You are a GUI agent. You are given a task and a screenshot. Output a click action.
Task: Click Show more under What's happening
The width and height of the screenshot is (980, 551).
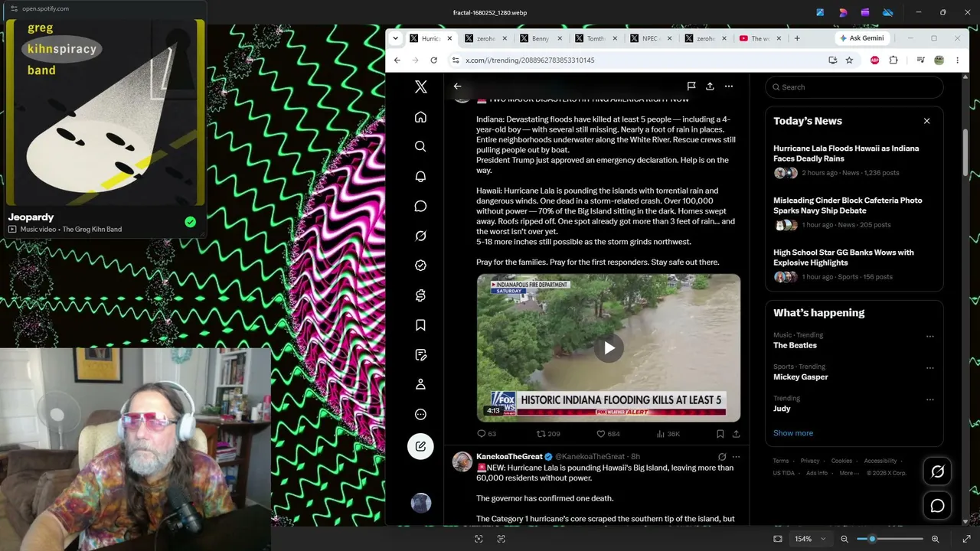tap(793, 433)
